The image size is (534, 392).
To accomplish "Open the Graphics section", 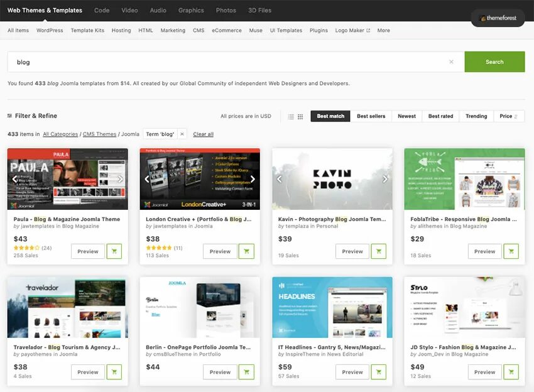I will pyautogui.click(x=191, y=10).
